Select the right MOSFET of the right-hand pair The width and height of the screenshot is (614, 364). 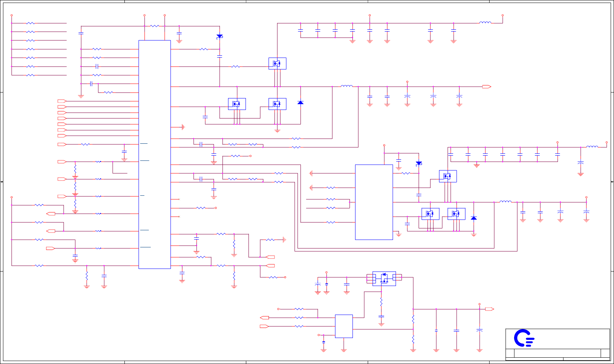coord(457,214)
